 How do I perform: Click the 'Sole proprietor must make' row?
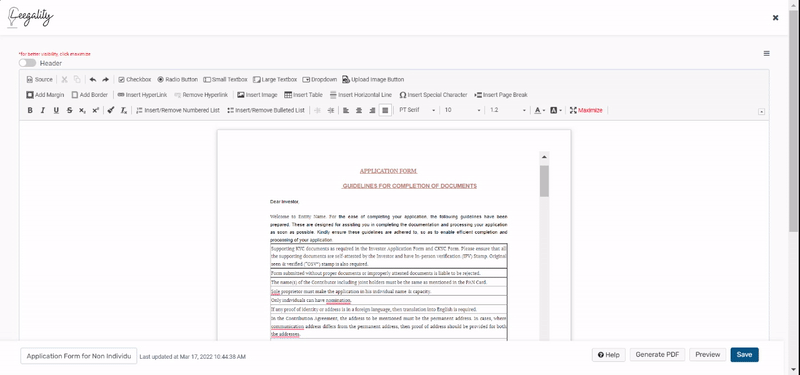pyautogui.click(x=389, y=291)
